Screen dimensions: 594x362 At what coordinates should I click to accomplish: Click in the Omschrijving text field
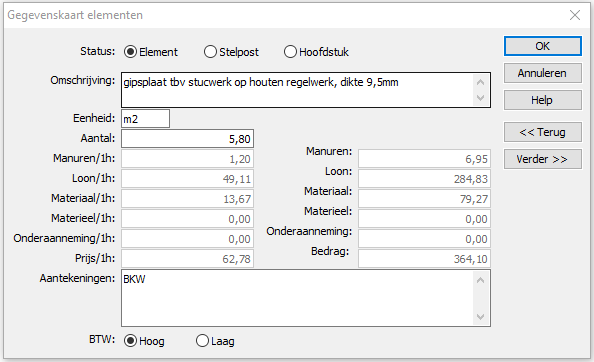[297, 90]
